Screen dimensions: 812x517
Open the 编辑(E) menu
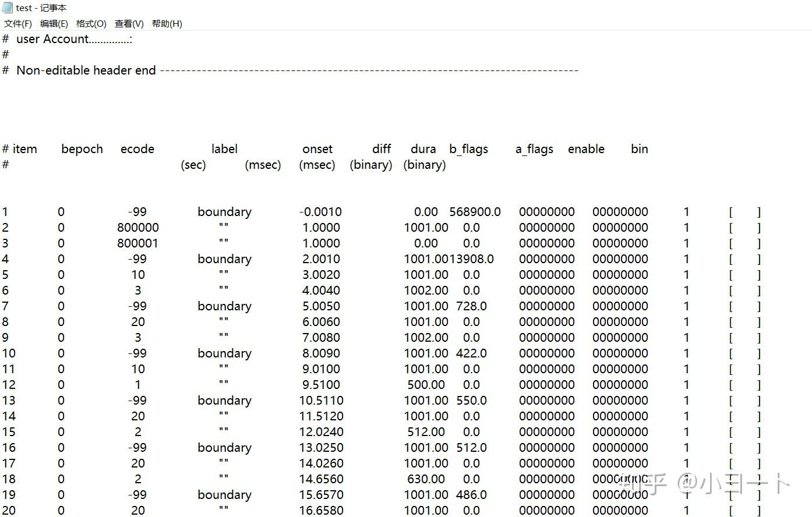tap(54, 24)
